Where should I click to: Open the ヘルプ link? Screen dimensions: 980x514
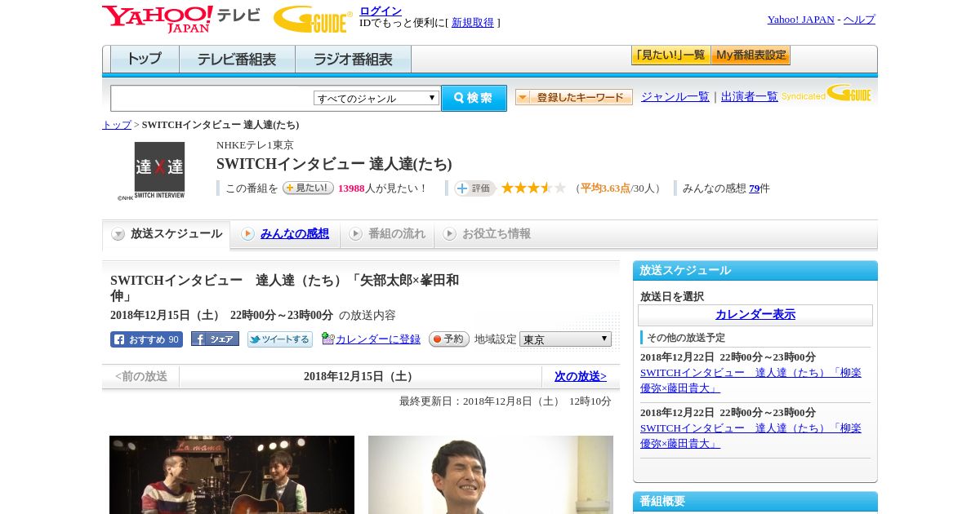coord(859,20)
